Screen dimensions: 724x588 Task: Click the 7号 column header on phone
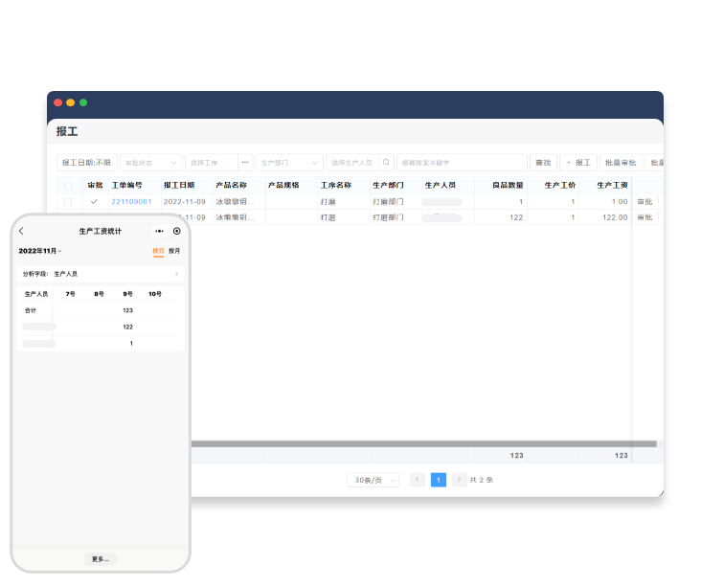tap(70, 294)
